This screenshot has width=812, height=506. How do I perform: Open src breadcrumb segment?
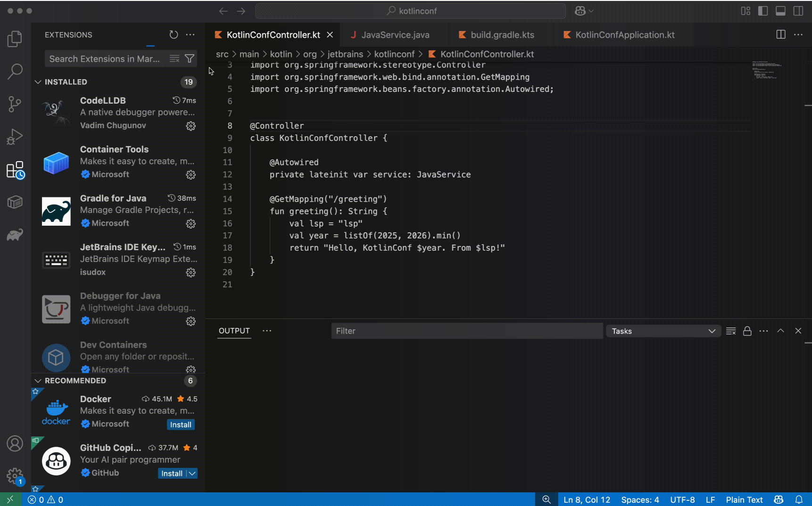[x=222, y=54]
